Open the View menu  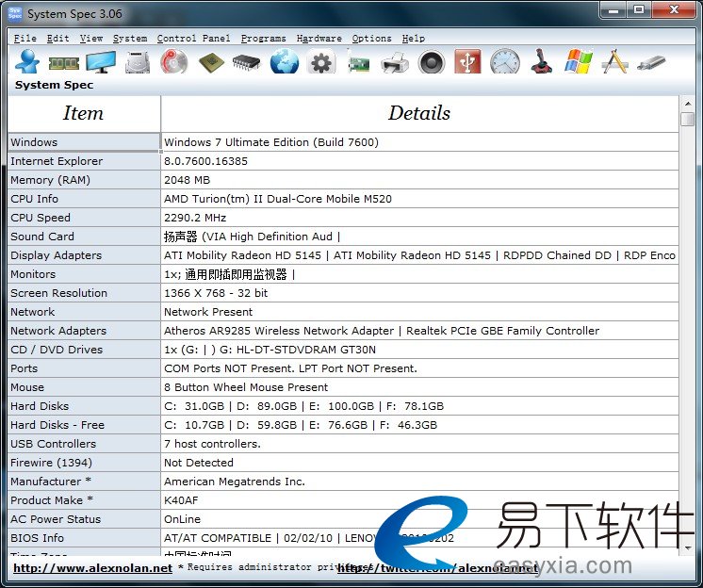point(91,39)
